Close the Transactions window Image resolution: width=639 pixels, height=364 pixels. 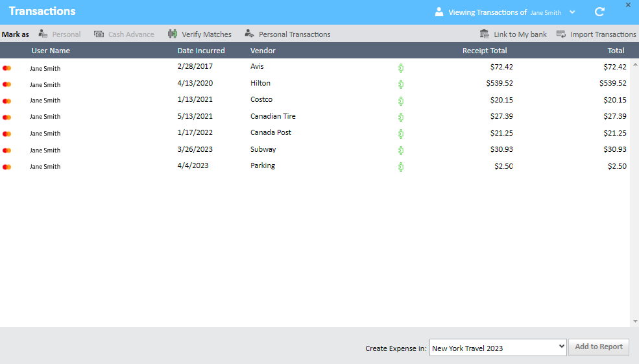coord(628,5)
